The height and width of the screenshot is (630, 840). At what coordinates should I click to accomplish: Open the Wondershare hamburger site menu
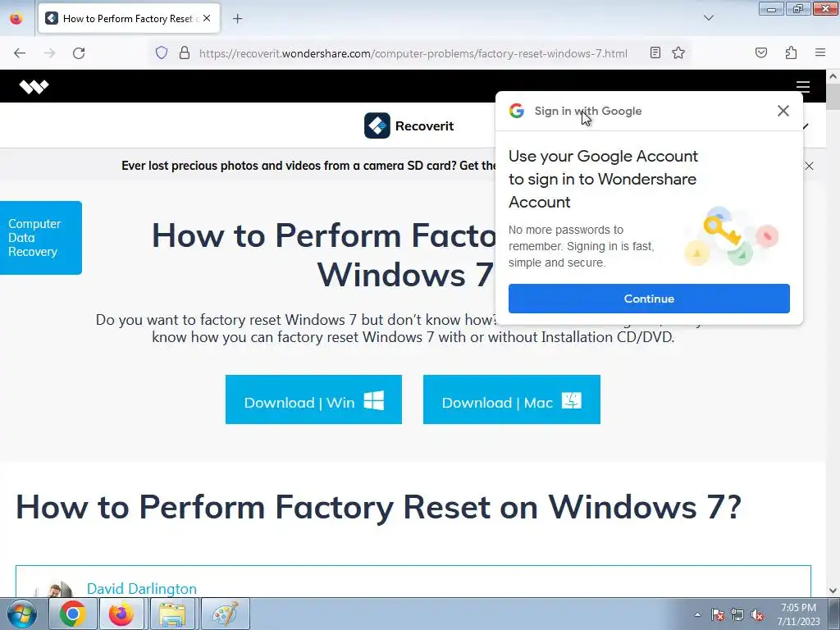[x=802, y=86]
